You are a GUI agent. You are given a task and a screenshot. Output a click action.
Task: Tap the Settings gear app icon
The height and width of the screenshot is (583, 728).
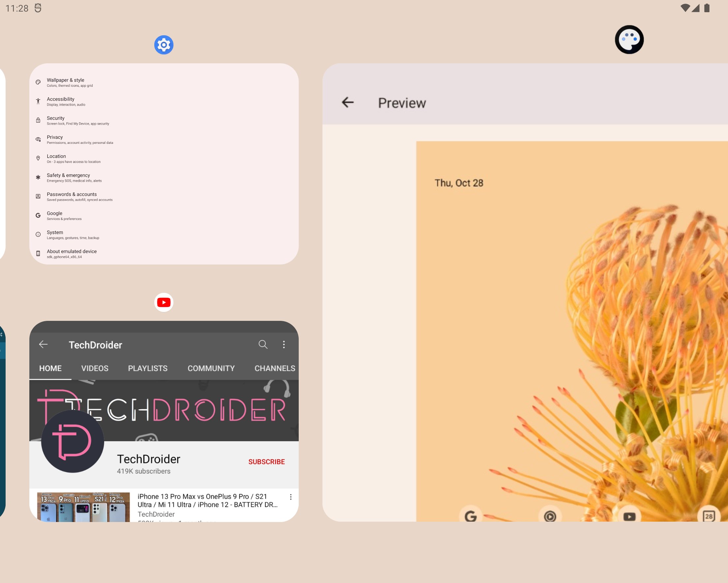tap(164, 45)
